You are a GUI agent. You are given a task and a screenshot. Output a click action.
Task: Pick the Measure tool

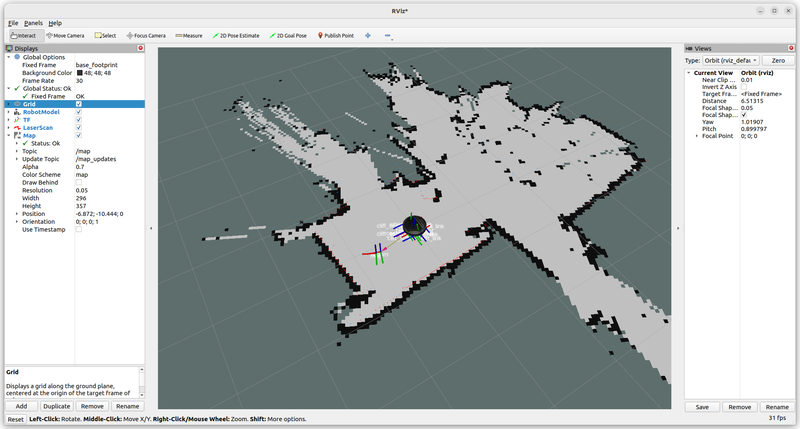tap(189, 35)
